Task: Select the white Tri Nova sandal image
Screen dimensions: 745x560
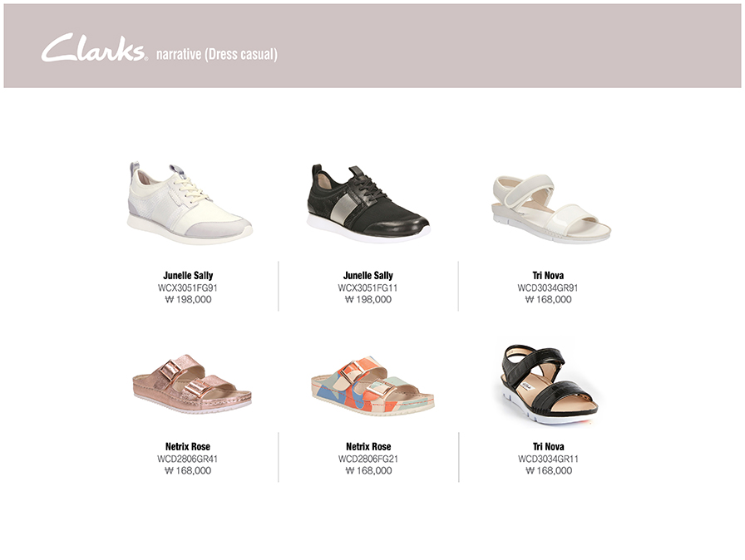Action: point(550,209)
